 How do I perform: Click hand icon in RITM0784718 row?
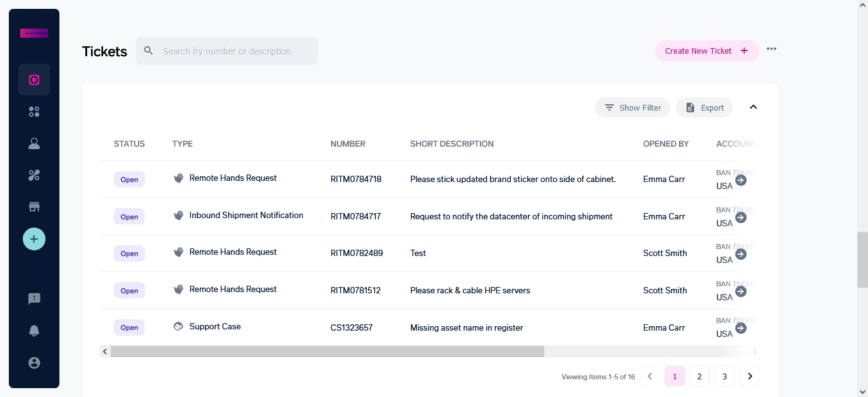click(x=178, y=178)
